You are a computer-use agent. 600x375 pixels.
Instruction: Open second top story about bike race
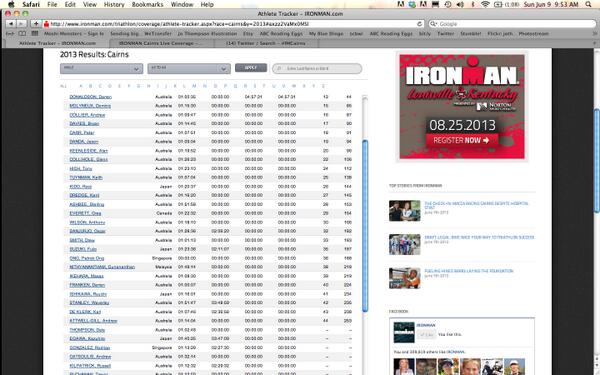point(479,237)
